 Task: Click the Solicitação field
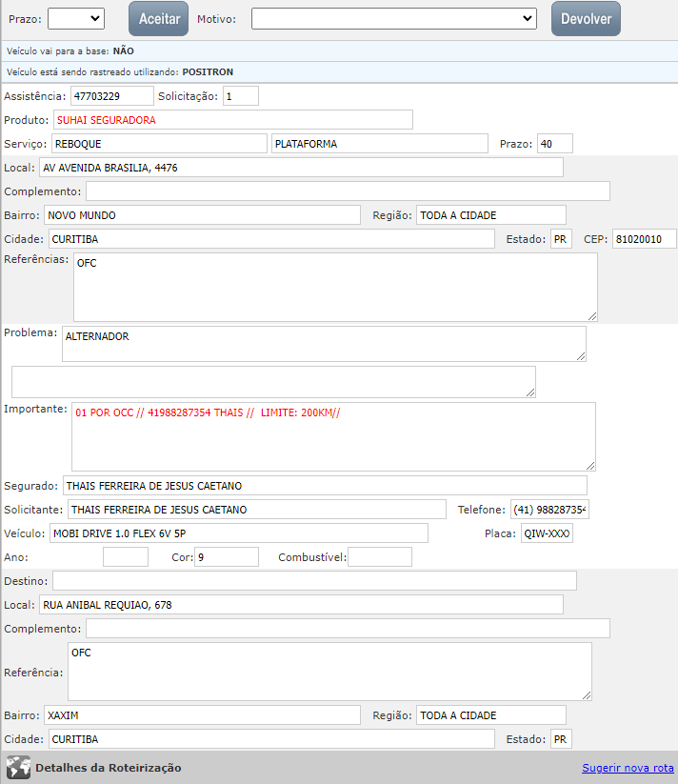pos(241,96)
